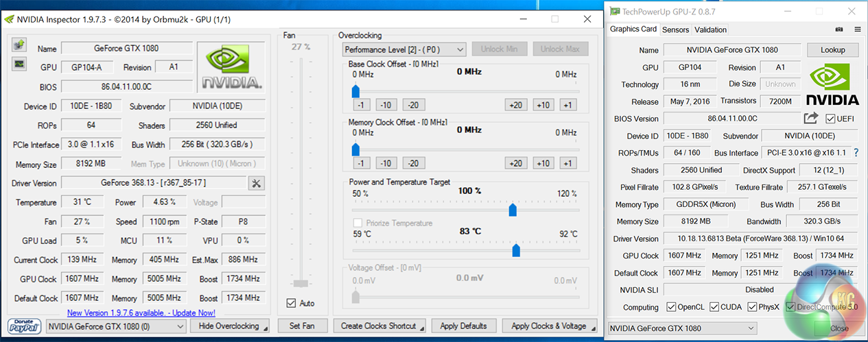Click the Set Fan button

coord(302,326)
